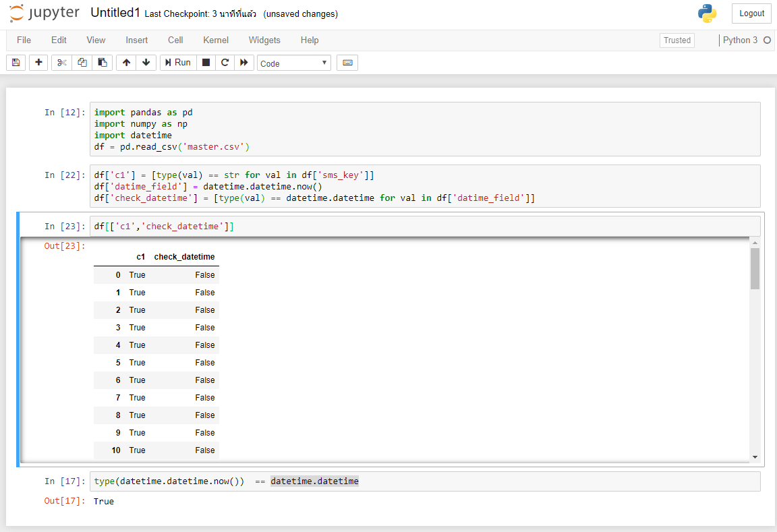The image size is (777, 532).
Task: Open the Insert menu
Action: coord(137,40)
